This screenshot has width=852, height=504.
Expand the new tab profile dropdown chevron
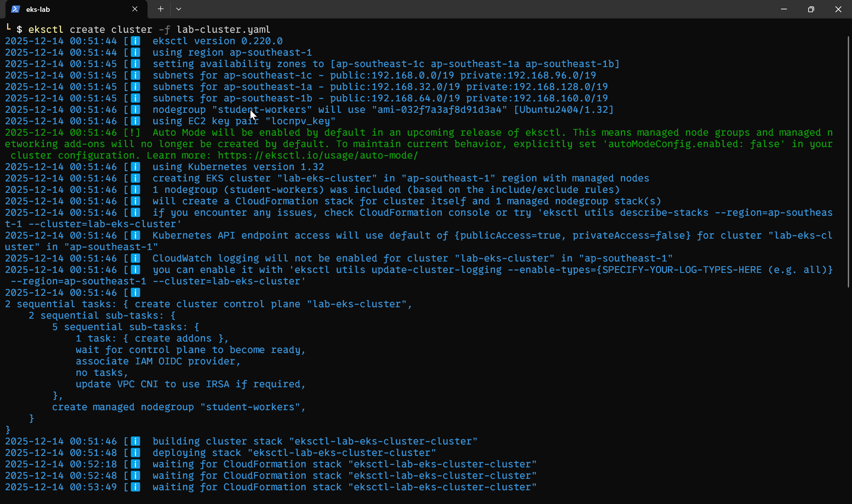[x=179, y=9]
